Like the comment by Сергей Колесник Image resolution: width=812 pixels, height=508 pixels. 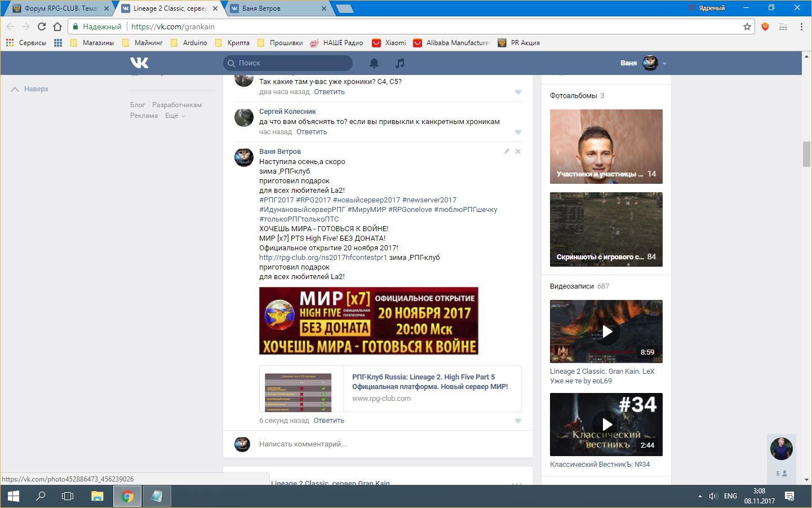[x=518, y=132]
